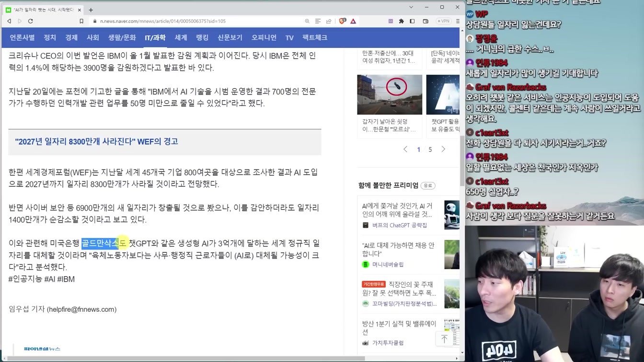The image size is (644, 362).
Task: Click the robot thumbnail beside AI premium article
Action: tap(452, 215)
